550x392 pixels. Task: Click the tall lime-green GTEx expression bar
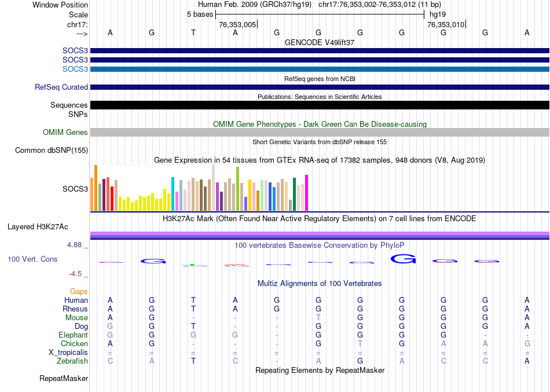(237, 188)
